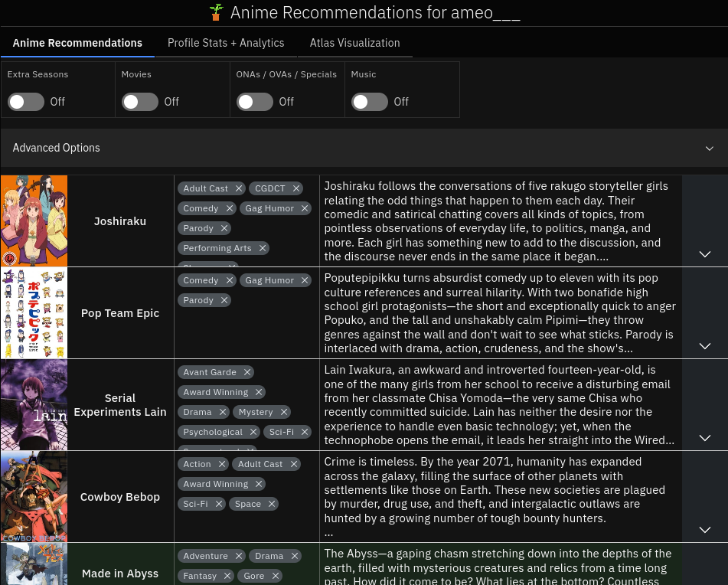The height and width of the screenshot is (585, 728).
Task: Remove Sci-Fi tag on Cowboy Bebop row
Action: (219, 504)
